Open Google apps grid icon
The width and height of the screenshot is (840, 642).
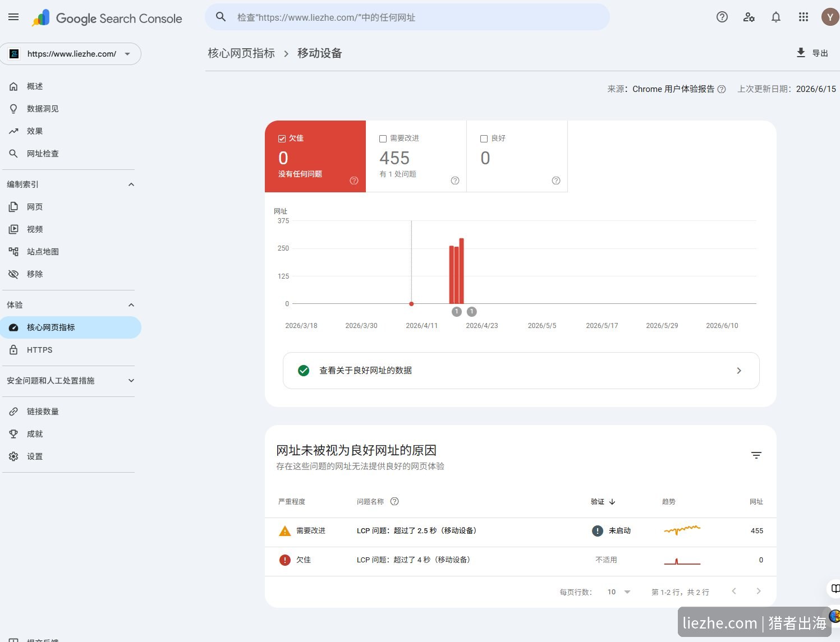[x=804, y=17]
